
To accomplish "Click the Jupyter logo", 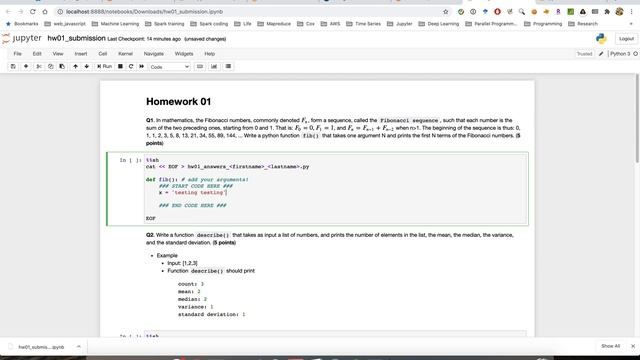I will click(x=22, y=38).
